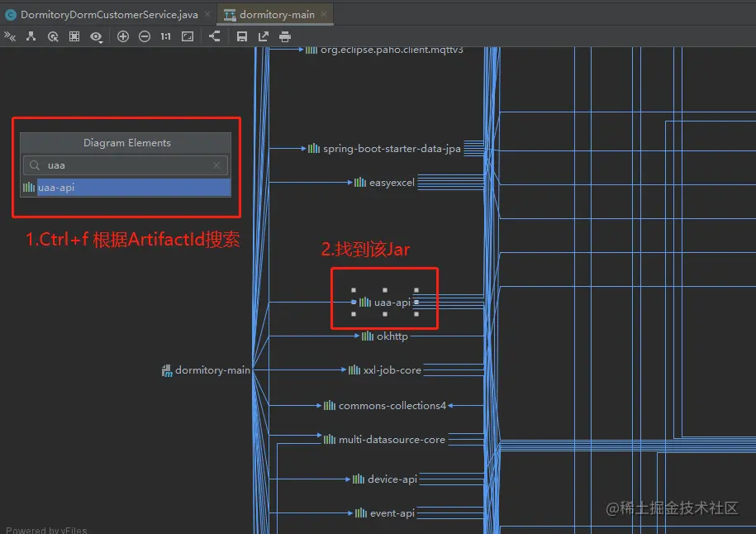Select the spring-boot-starter-data-jpa node
Screen dimensions: 756x534
pyautogui.click(x=385, y=149)
